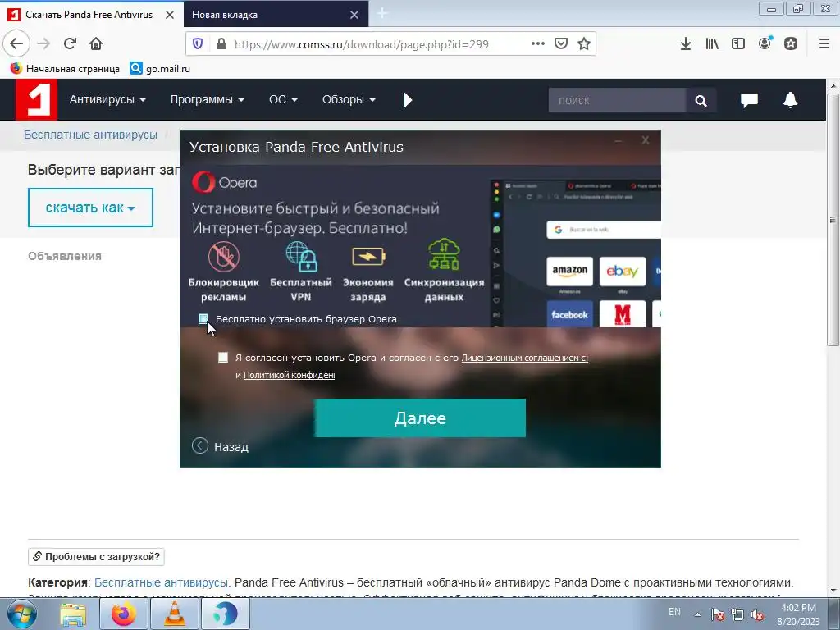The width and height of the screenshot is (840, 630).
Task: Open the notifications bell icon
Action: click(790, 100)
